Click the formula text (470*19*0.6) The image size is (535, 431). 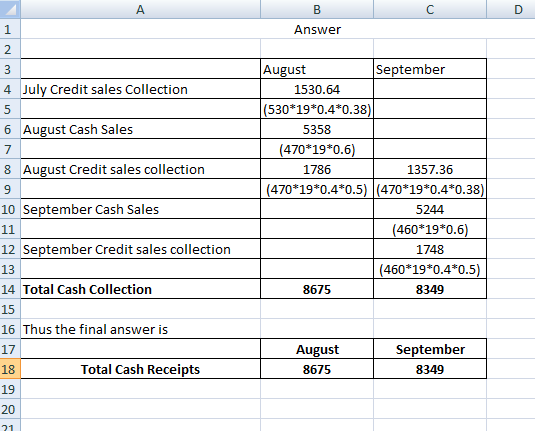(317, 149)
